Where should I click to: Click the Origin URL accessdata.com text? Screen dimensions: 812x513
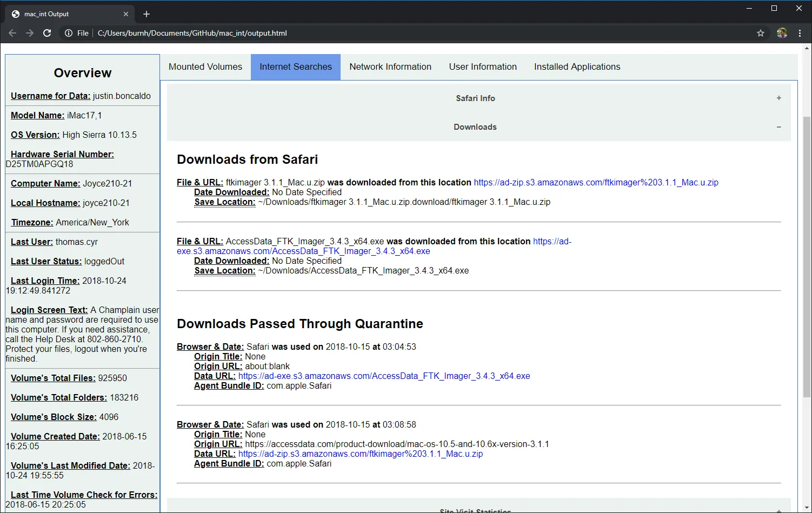coord(397,444)
